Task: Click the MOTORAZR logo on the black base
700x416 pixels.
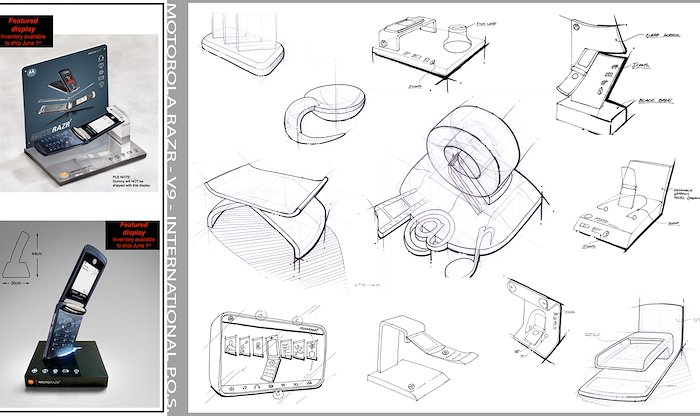Action: (45, 382)
